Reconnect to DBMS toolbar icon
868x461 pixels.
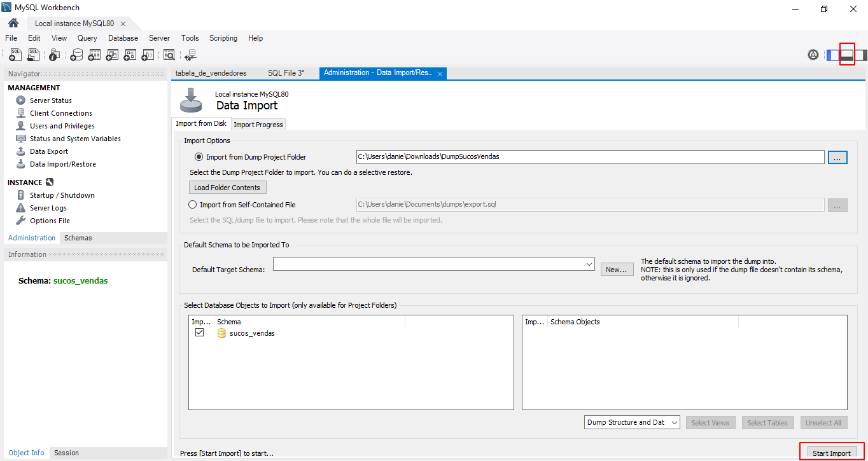click(x=190, y=55)
